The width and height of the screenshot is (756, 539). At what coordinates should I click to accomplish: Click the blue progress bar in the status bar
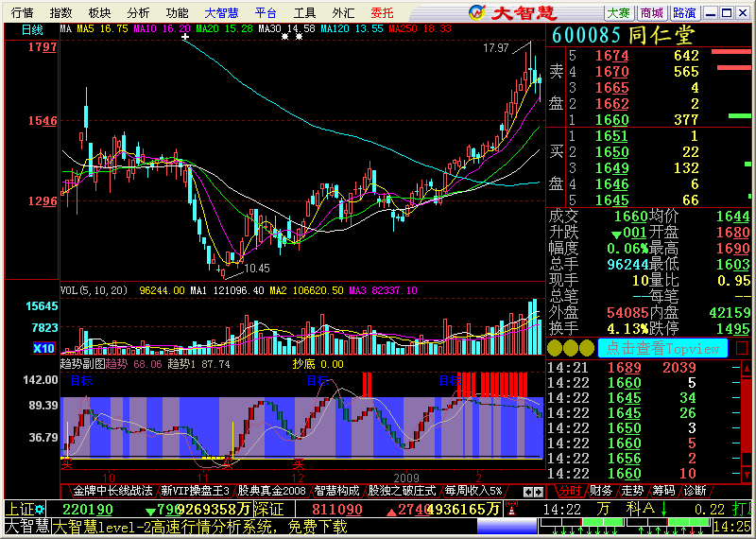[507, 527]
